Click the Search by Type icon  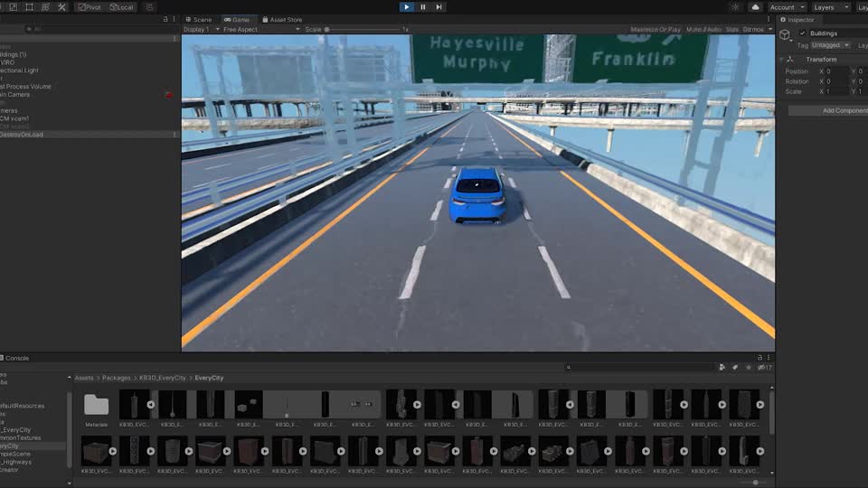(x=722, y=368)
